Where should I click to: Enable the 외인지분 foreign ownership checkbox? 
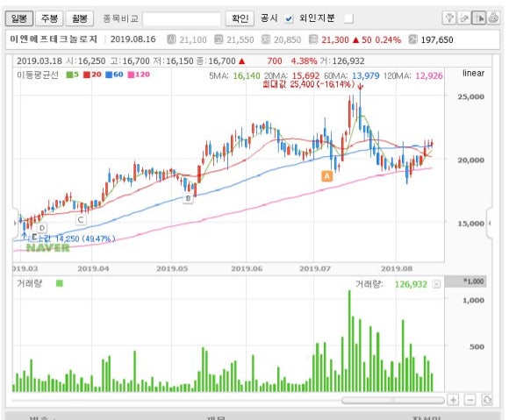point(348,18)
